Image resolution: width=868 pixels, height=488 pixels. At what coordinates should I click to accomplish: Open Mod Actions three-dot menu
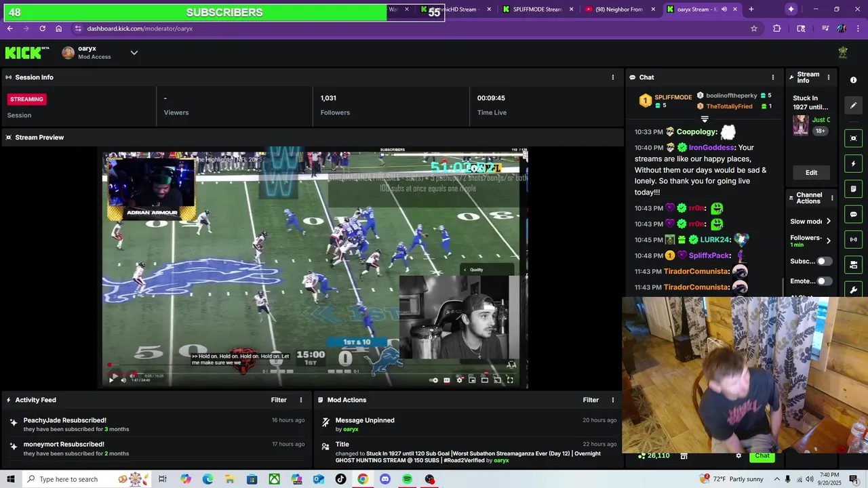613,400
